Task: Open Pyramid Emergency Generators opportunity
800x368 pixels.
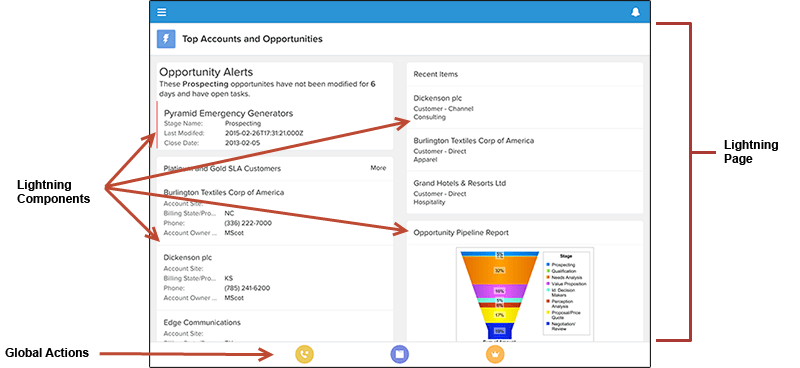Action: pyautogui.click(x=228, y=113)
